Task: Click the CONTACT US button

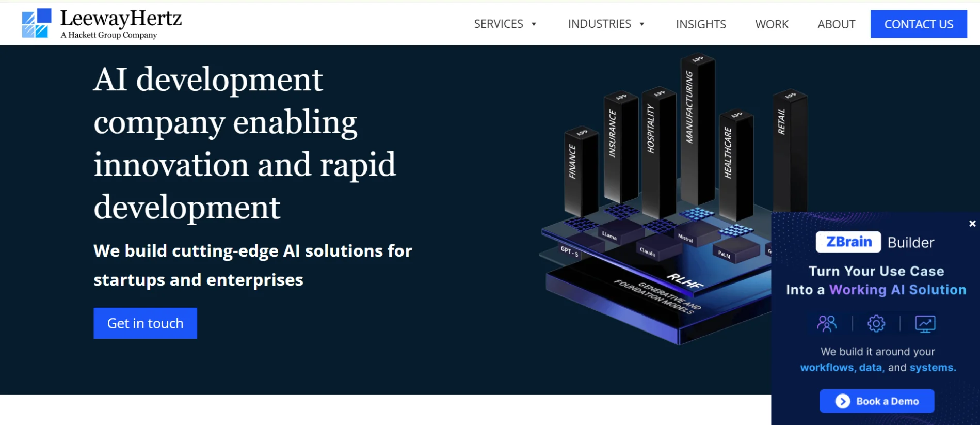Action: coord(919,24)
